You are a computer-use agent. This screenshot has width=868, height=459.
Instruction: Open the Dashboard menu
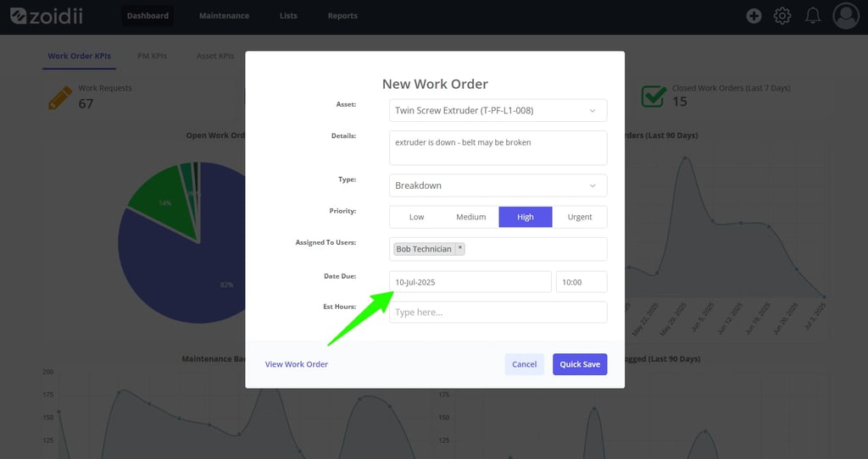click(x=147, y=16)
